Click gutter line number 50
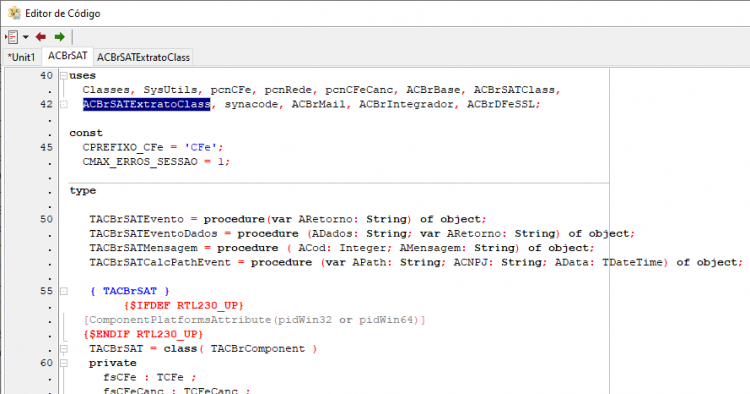This screenshot has width=750, height=394. (x=46, y=219)
